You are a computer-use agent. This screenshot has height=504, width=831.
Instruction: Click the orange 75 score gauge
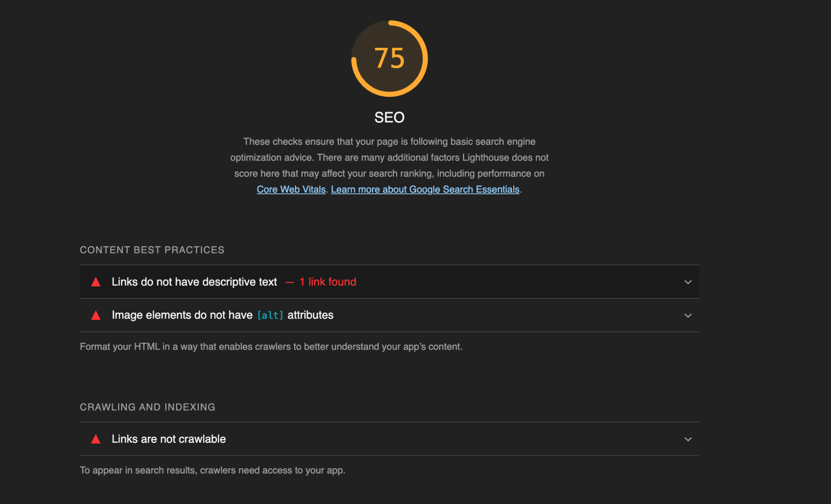pos(390,58)
